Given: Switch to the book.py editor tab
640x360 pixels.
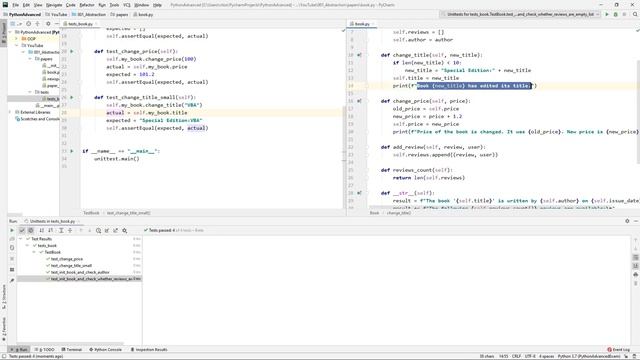Looking at the screenshot, I should 362,24.
